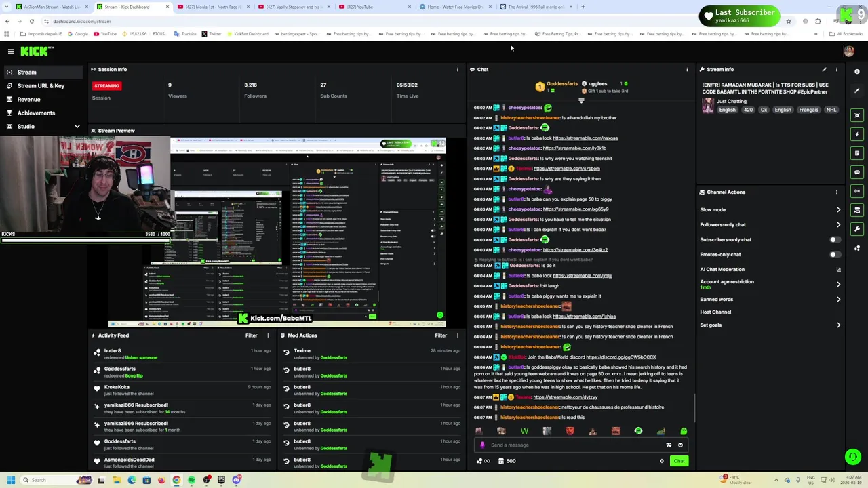Click the purple microphone icon in chat
Image resolution: width=868 pixels, height=488 pixels.
click(x=482, y=445)
